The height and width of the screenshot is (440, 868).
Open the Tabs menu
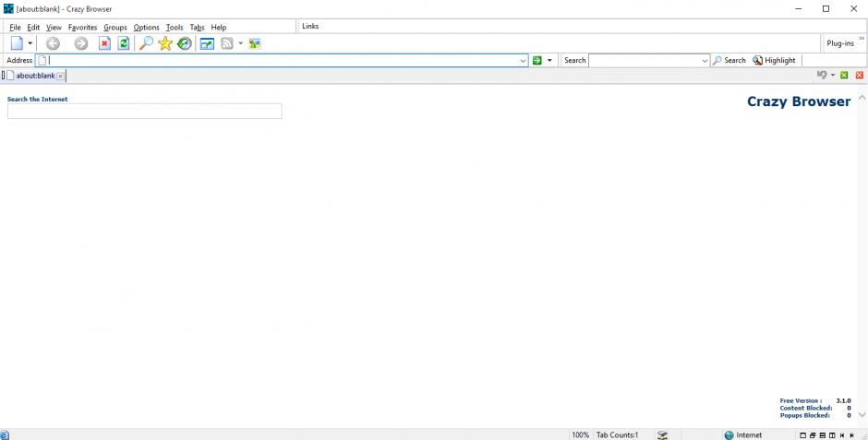(x=197, y=27)
